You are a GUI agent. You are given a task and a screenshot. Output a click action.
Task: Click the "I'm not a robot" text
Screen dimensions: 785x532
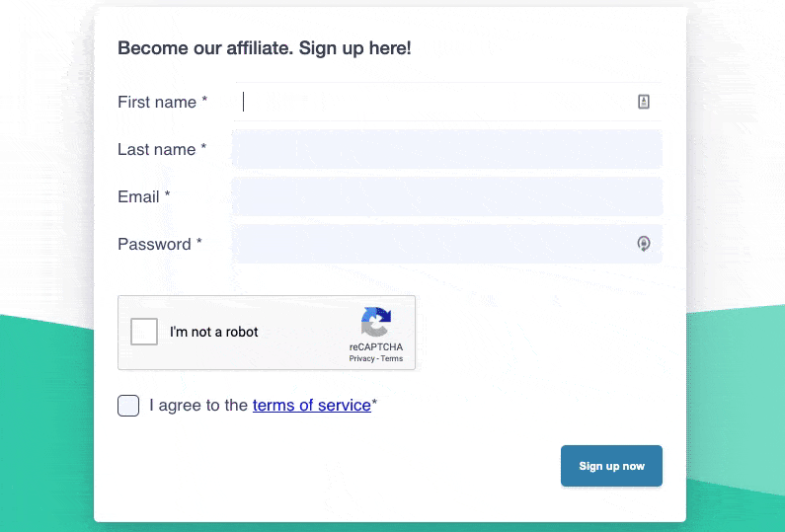pos(214,332)
